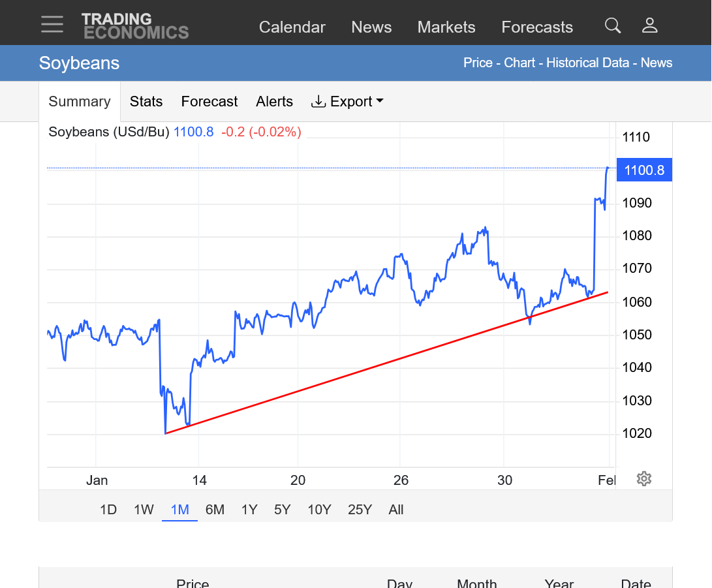Open the Markets menu item
This screenshot has width=712, height=588.
click(x=446, y=27)
